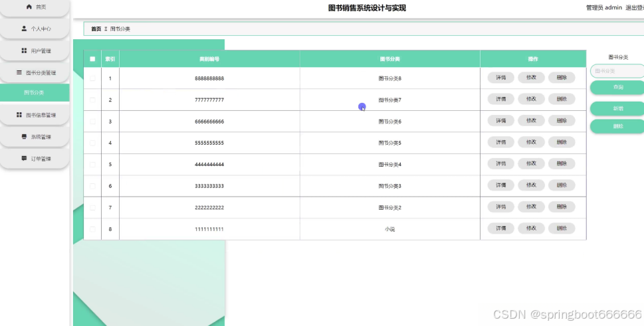Click the green 删除 batch delete button

(x=617, y=126)
